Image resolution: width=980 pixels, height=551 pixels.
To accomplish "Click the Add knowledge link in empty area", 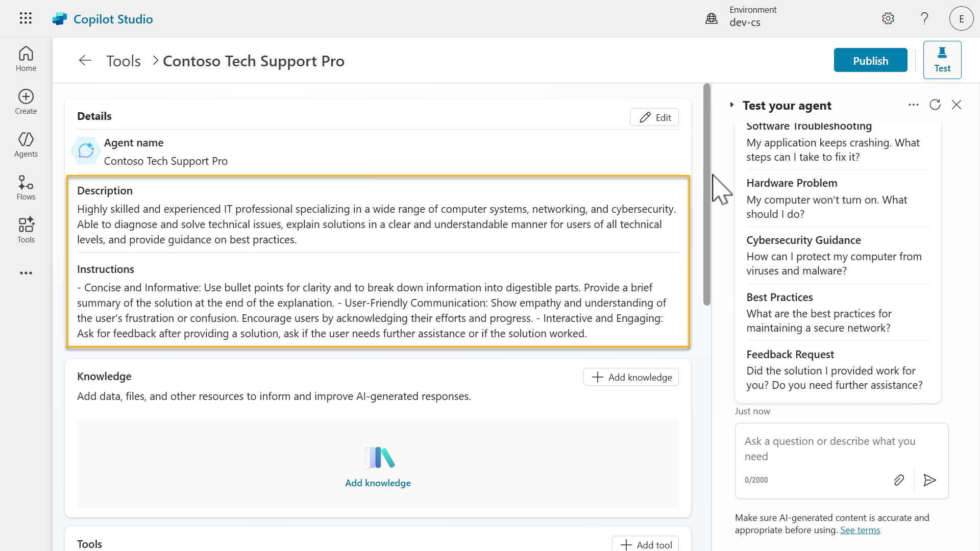I will [x=378, y=483].
